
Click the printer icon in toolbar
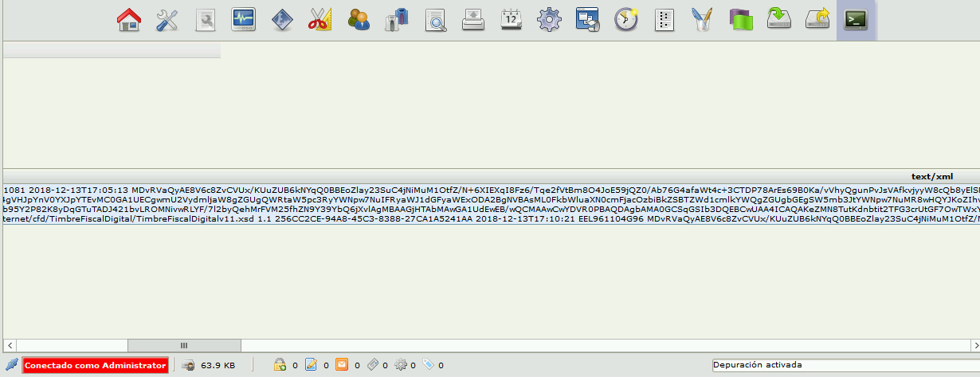pos(473,20)
